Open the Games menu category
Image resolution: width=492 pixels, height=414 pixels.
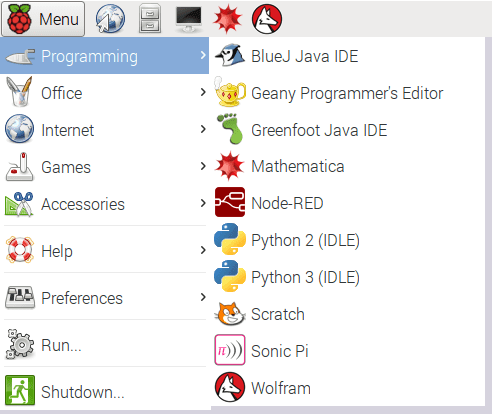[105, 167]
